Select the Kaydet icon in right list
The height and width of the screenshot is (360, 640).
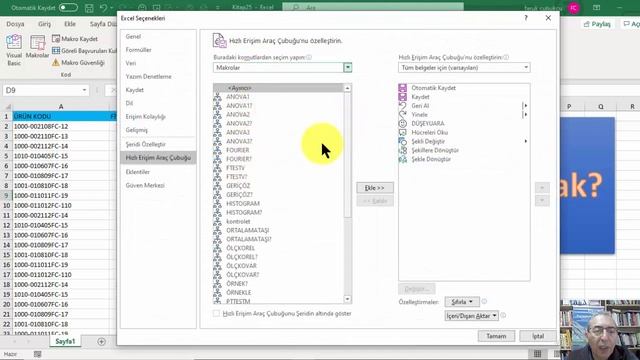click(402, 97)
